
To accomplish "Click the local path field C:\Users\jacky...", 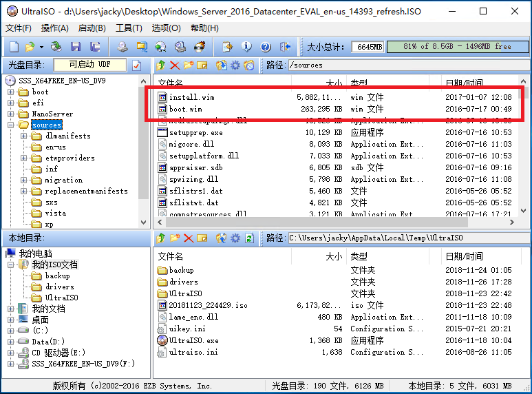I will [x=409, y=238].
